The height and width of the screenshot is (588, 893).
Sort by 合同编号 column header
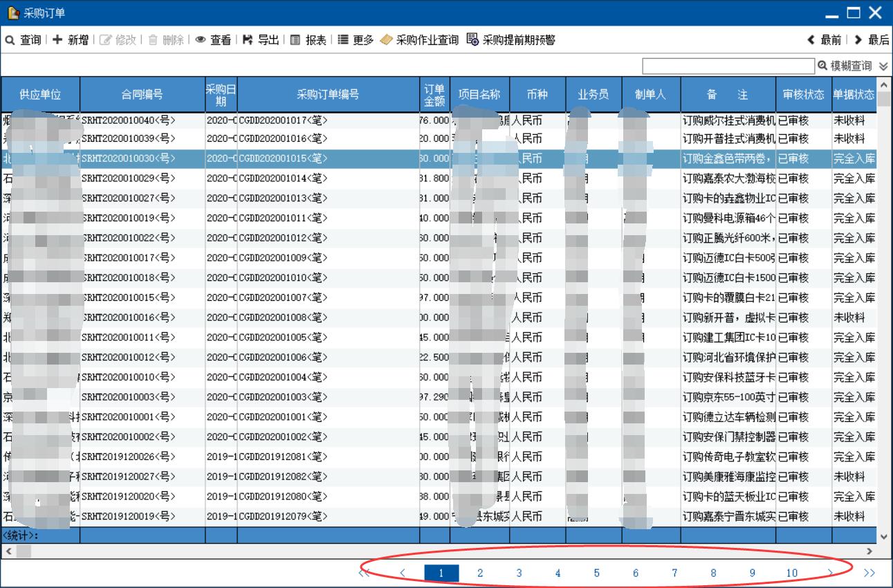pos(142,95)
